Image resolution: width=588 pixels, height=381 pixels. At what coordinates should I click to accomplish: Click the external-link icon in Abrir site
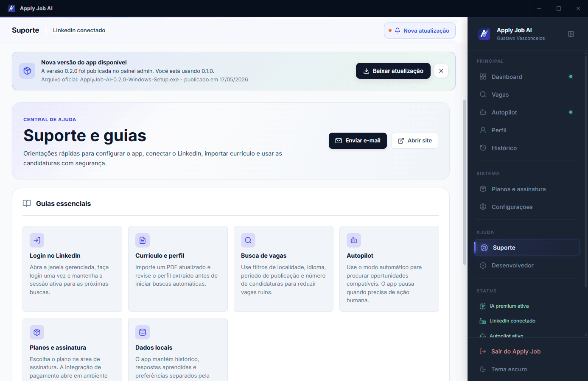click(x=401, y=141)
